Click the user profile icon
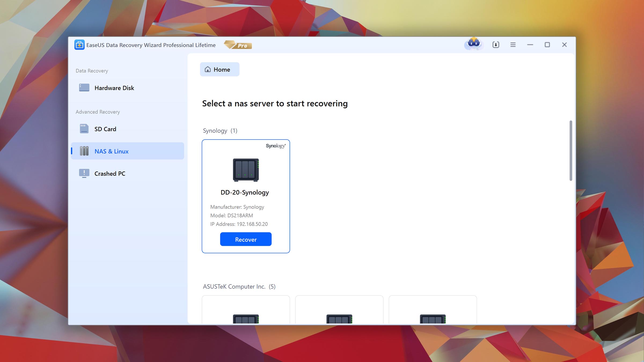Image resolution: width=644 pixels, height=362 pixels. click(x=473, y=44)
